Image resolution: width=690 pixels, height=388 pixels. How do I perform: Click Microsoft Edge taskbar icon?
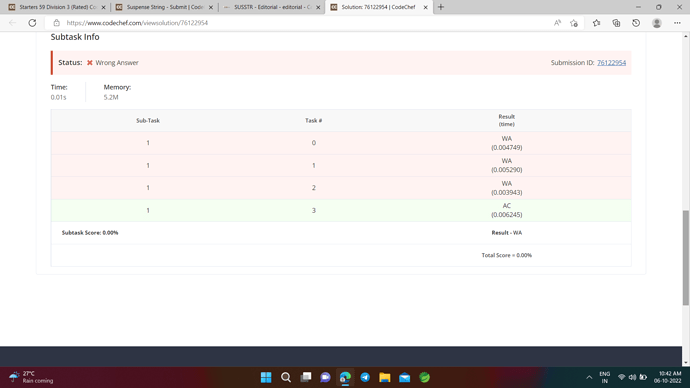coord(345,377)
